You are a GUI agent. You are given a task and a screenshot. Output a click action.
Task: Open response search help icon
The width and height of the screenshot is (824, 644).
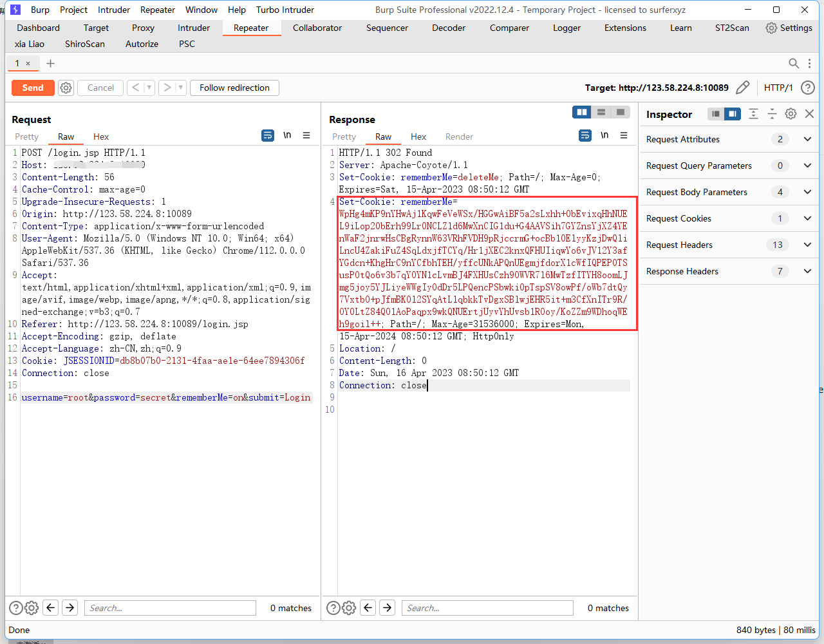pyautogui.click(x=333, y=608)
